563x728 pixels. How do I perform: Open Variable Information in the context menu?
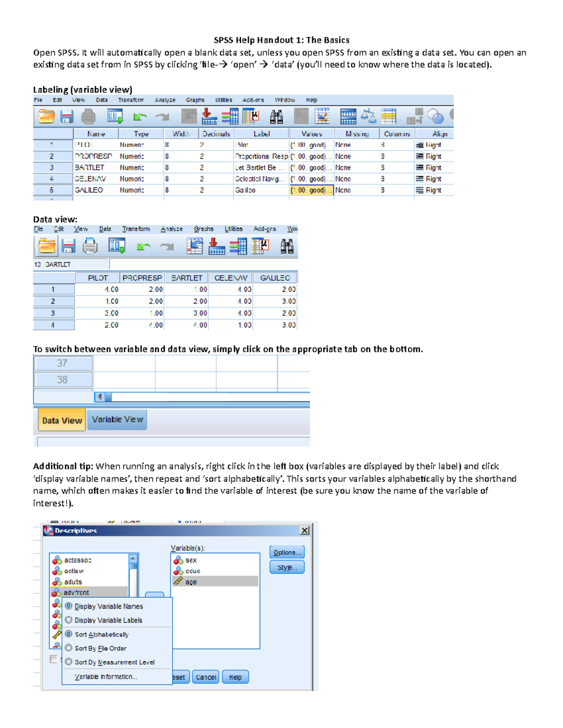pyautogui.click(x=106, y=676)
